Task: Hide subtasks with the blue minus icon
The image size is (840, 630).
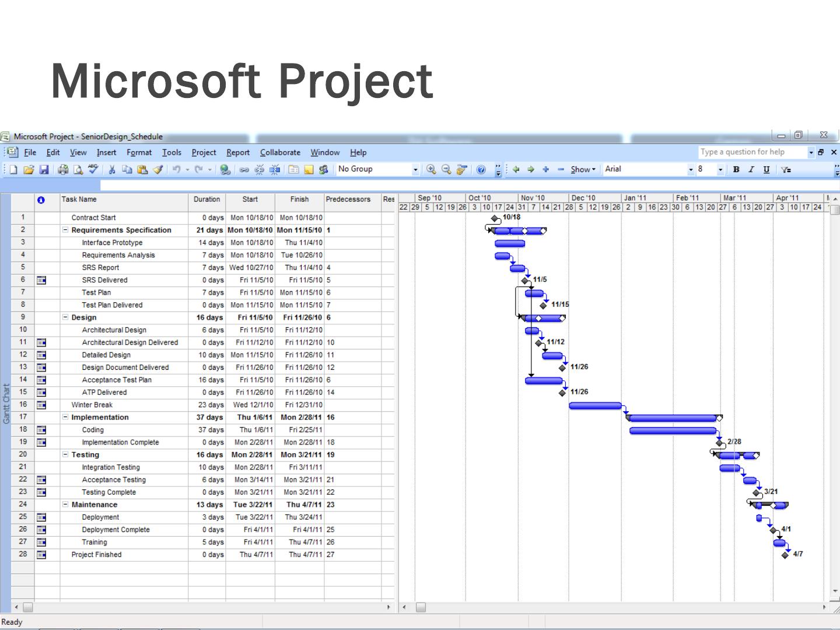Action: coord(561,170)
